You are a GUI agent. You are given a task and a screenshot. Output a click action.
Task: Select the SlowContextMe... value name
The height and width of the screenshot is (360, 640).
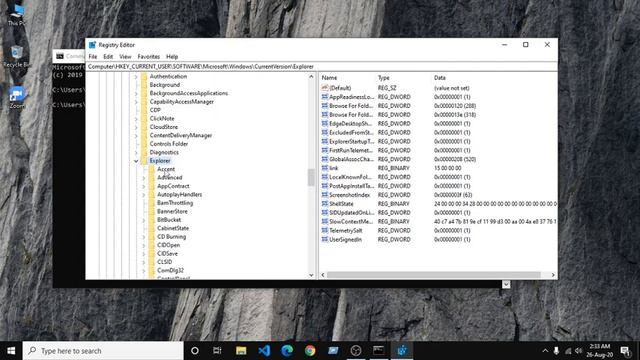point(351,222)
